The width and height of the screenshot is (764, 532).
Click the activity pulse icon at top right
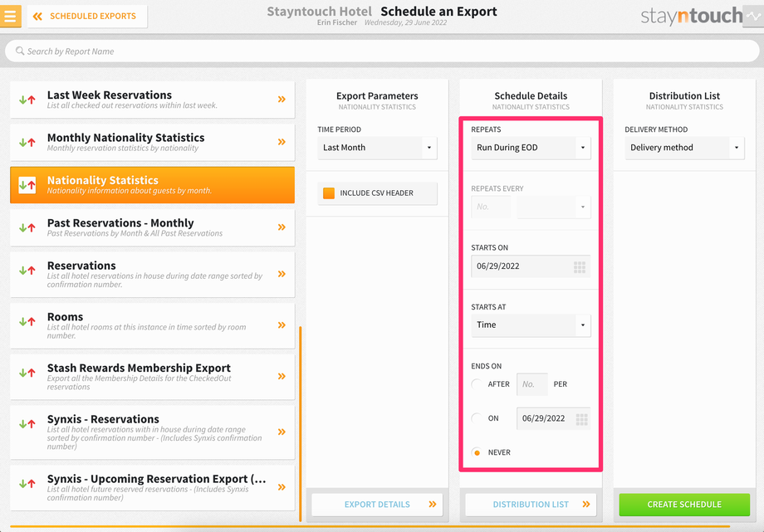tap(753, 16)
